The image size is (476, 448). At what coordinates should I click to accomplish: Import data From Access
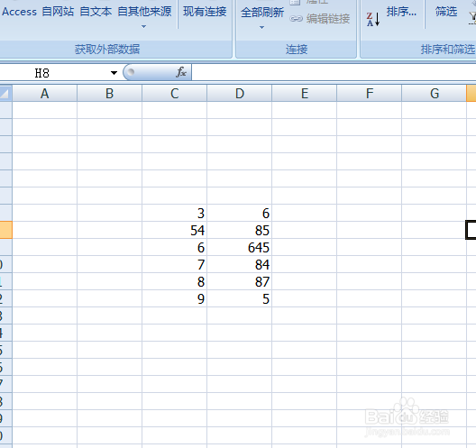click(19, 12)
